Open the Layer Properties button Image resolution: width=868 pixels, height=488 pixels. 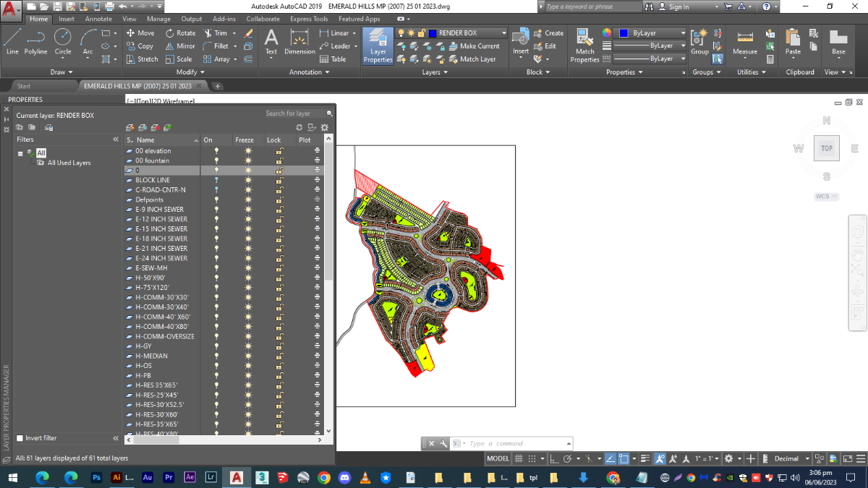pos(378,46)
